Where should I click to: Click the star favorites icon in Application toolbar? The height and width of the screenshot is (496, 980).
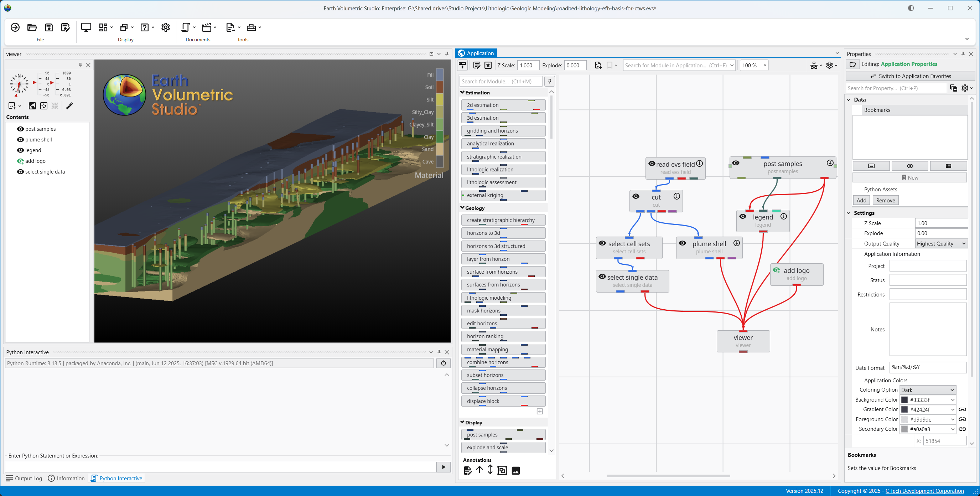tap(488, 66)
